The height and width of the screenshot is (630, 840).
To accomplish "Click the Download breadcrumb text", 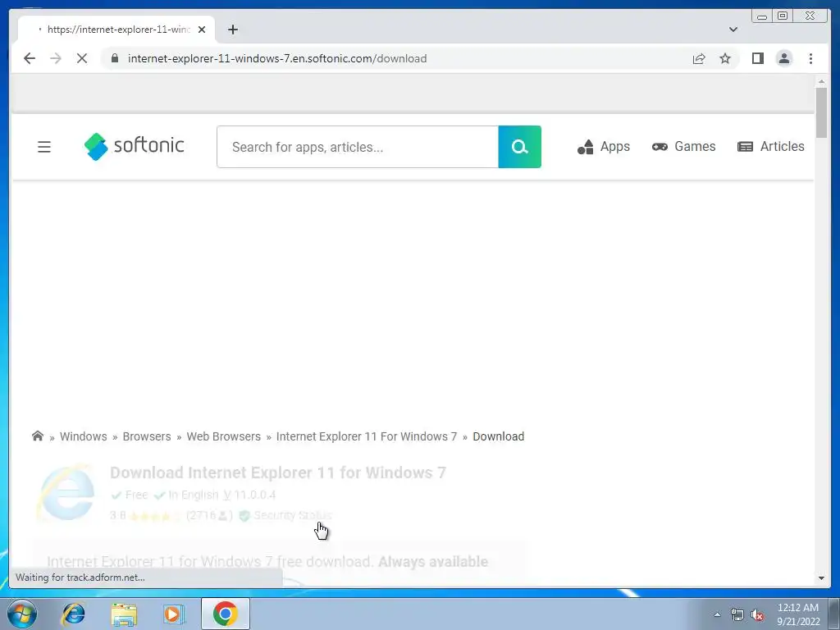I will (x=498, y=436).
